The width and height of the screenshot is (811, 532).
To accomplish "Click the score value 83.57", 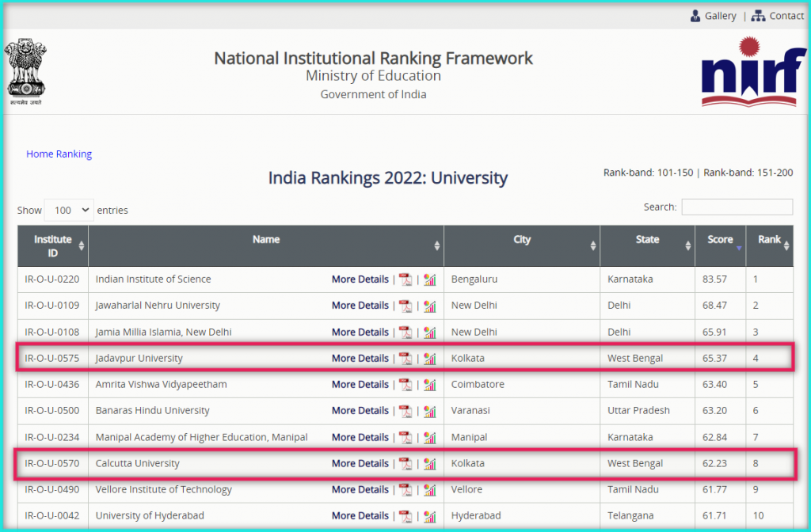I will click(715, 279).
